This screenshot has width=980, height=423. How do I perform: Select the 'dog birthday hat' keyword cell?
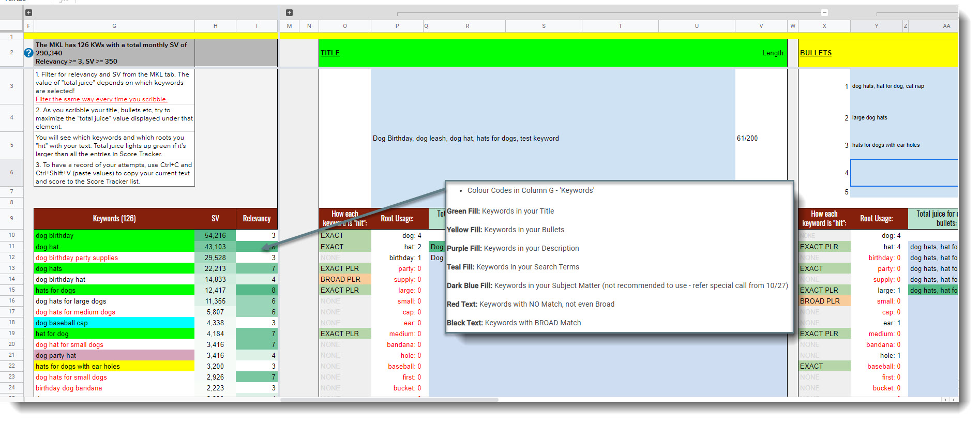click(x=114, y=279)
